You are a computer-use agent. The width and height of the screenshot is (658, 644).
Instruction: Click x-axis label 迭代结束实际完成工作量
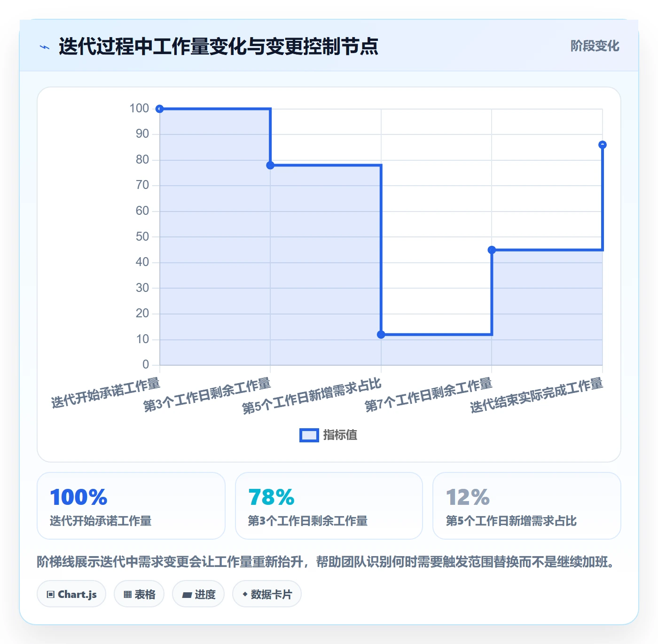point(537,395)
